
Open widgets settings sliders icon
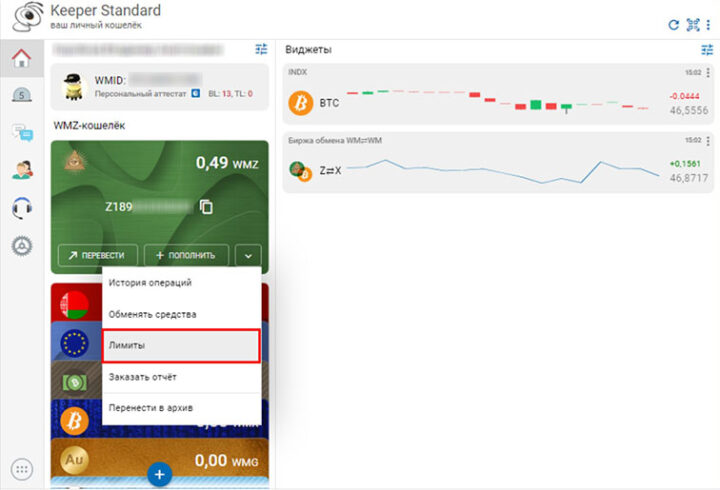tap(707, 50)
